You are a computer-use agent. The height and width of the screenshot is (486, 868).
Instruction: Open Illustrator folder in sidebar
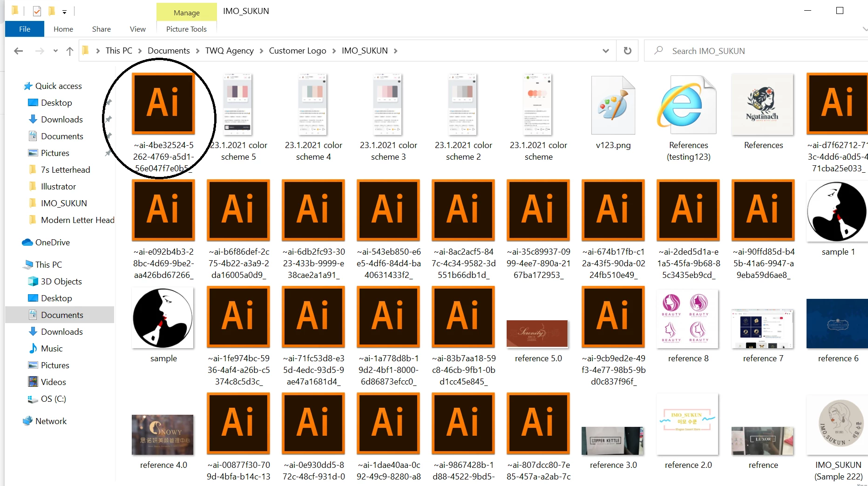point(58,186)
